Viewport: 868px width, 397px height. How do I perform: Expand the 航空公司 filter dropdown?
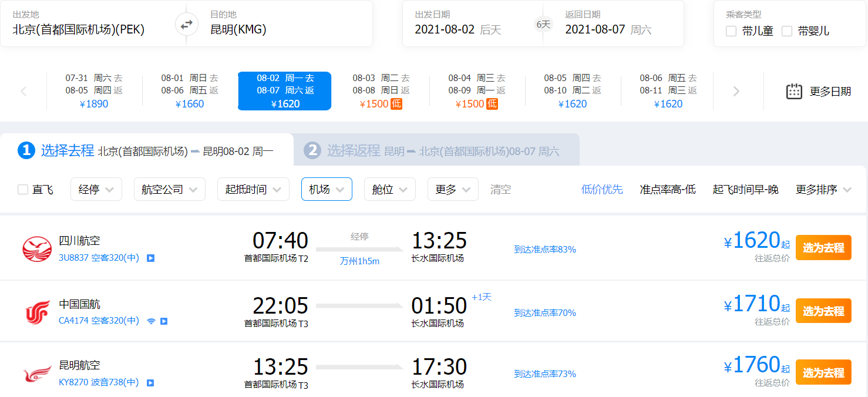pyautogui.click(x=170, y=189)
